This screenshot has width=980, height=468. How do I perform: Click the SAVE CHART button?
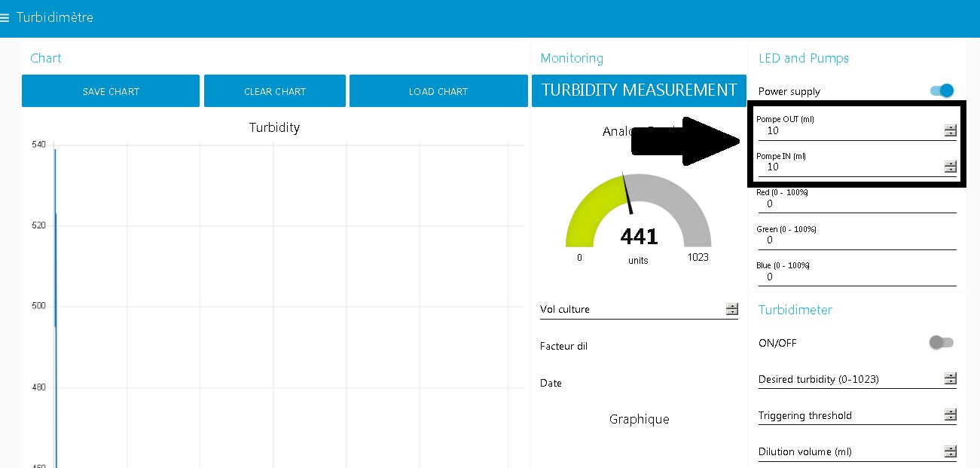pos(111,91)
